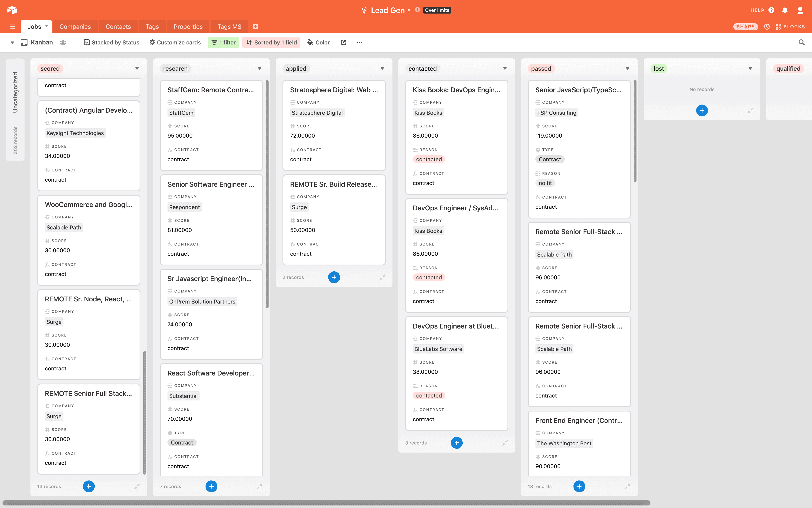This screenshot has height=508, width=812.
Task: Open notifications bell icon
Action: 785,10
